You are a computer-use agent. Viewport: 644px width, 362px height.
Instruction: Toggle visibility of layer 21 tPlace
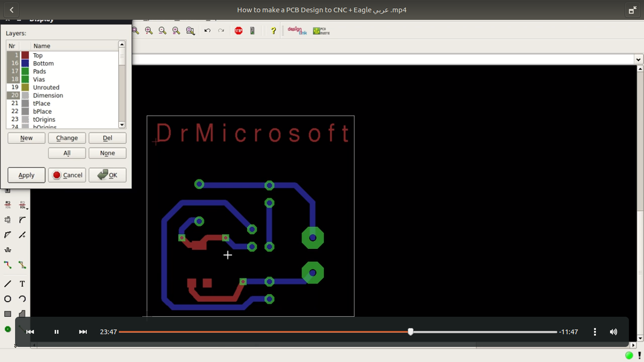[13, 103]
